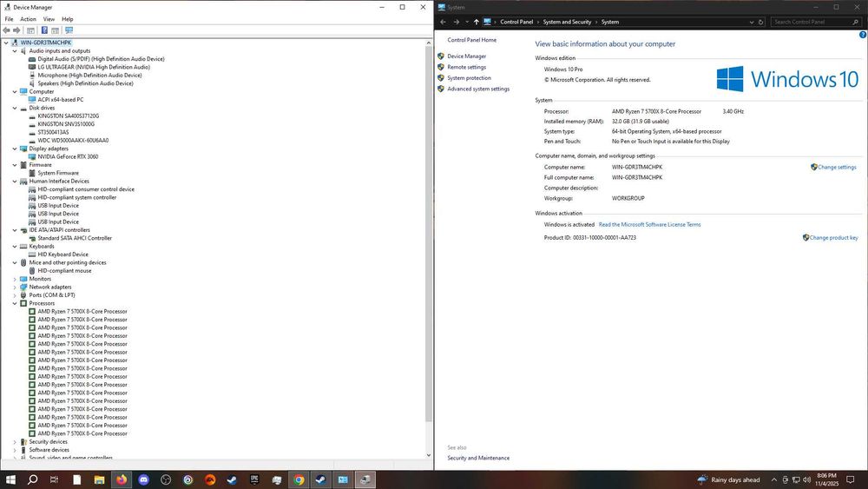Click the Forward arrow in Device Manager toolbar
This screenshot has height=489, width=868.
coord(16,30)
